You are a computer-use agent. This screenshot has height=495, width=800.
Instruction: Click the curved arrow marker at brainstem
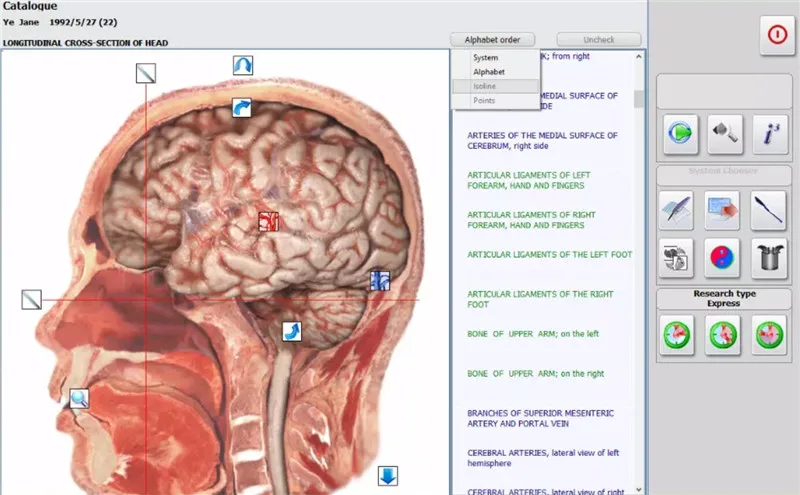(x=291, y=330)
